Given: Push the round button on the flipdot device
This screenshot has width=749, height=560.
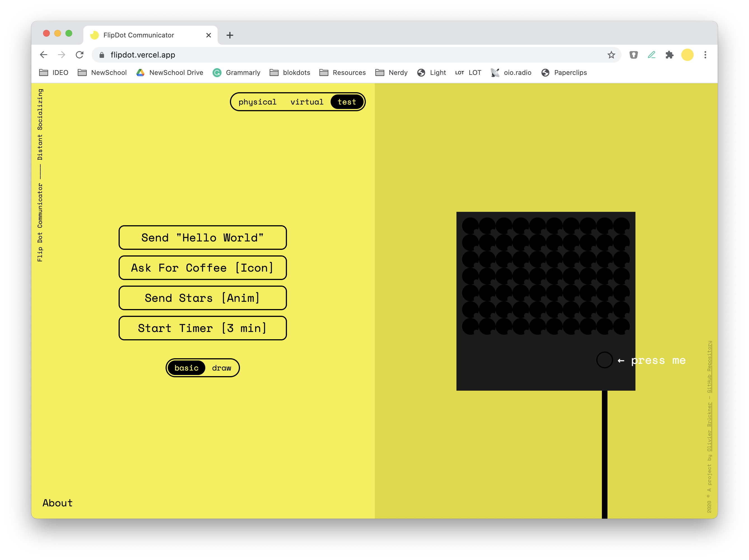Looking at the screenshot, I should (x=604, y=360).
